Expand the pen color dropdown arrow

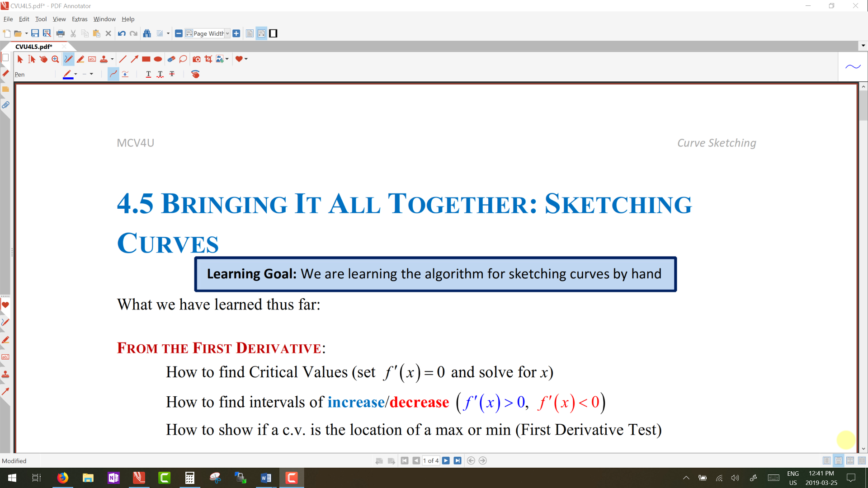point(75,74)
